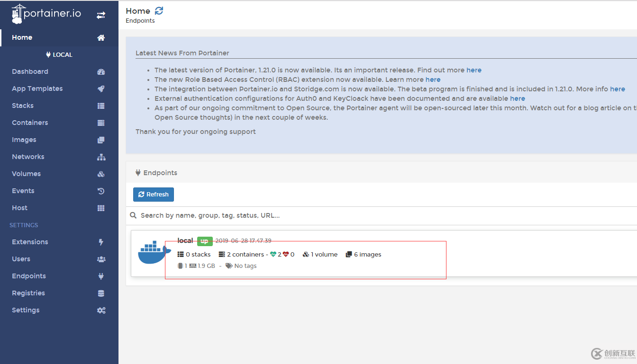Click the Settings gears icon in sidebar
This screenshot has width=637, height=364.
click(101, 311)
